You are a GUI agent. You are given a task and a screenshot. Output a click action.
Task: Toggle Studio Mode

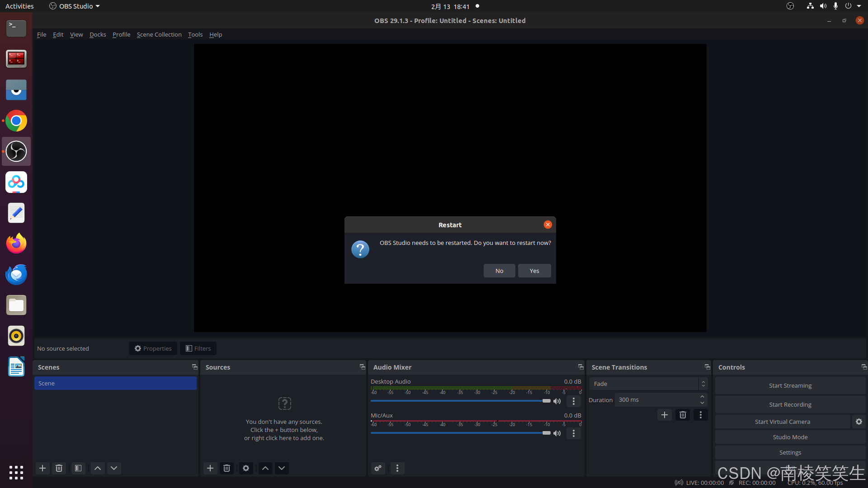point(790,437)
